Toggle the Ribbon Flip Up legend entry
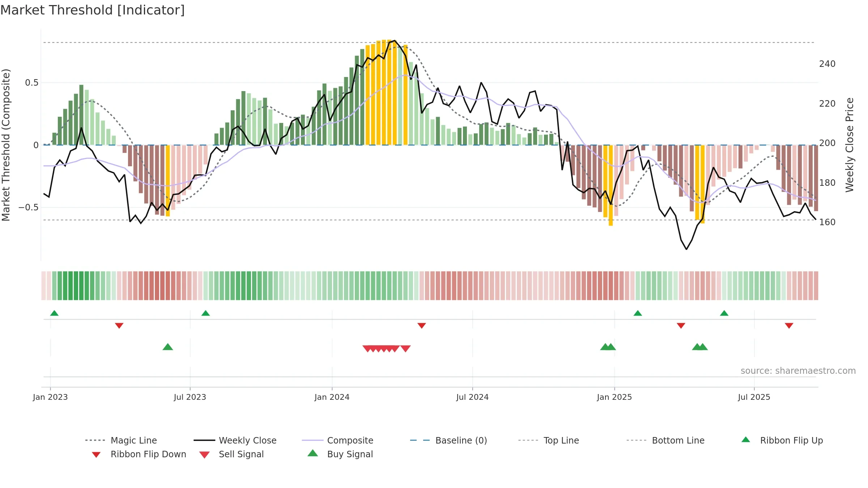 point(782,440)
